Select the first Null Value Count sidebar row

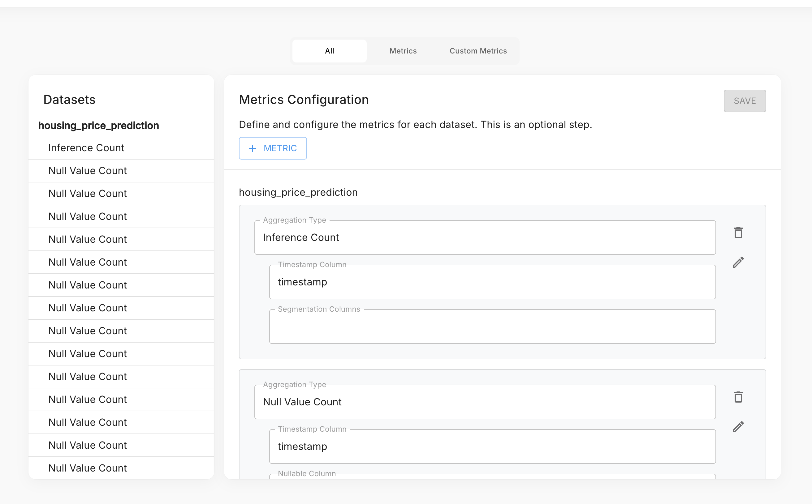click(x=121, y=171)
